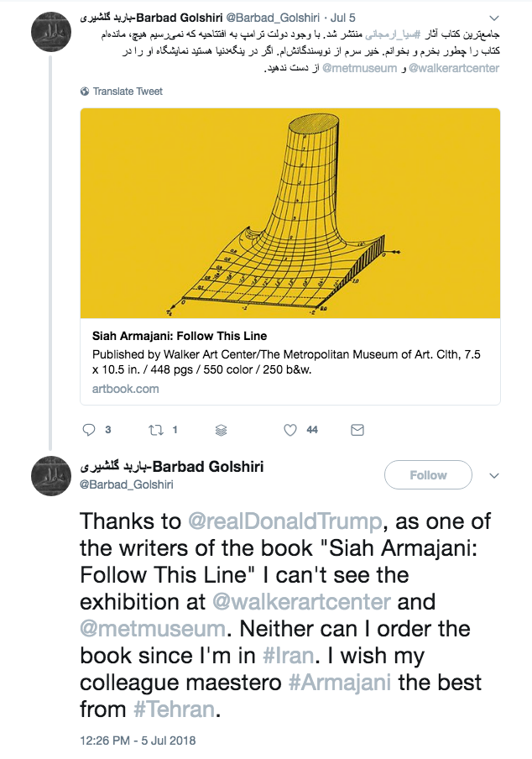The image size is (532, 759).
Task: Open the artbook.com link card footer
Action: tap(125, 389)
